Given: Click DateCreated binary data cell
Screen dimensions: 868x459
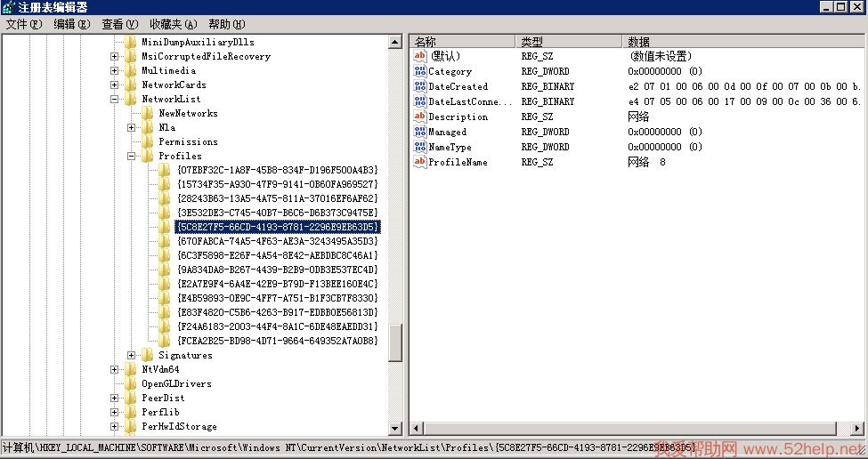Looking at the screenshot, I should coord(744,86).
